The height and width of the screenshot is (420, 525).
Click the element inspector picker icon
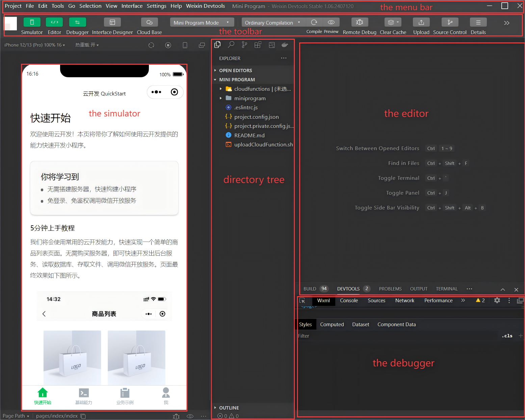[302, 301]
